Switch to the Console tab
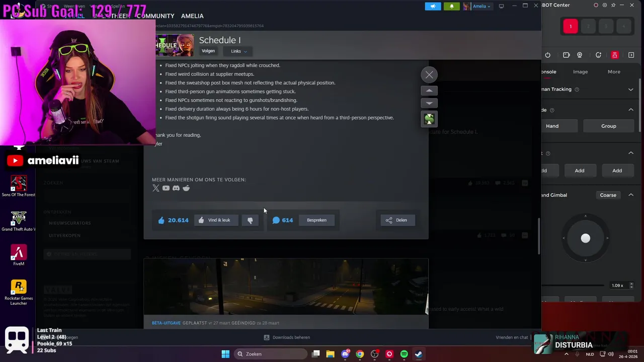Viewport: 644px width, 362px height. 548,72
